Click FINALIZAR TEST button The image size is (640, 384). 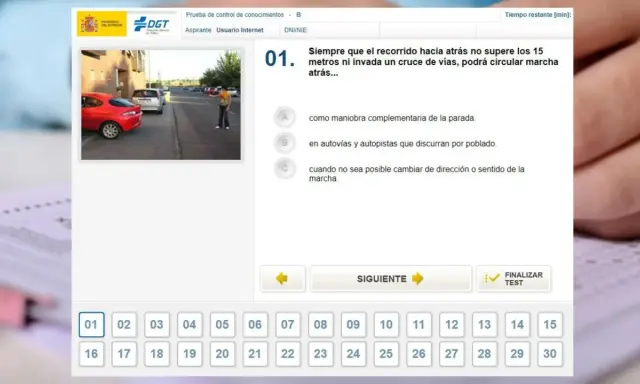tap(514, 279)
